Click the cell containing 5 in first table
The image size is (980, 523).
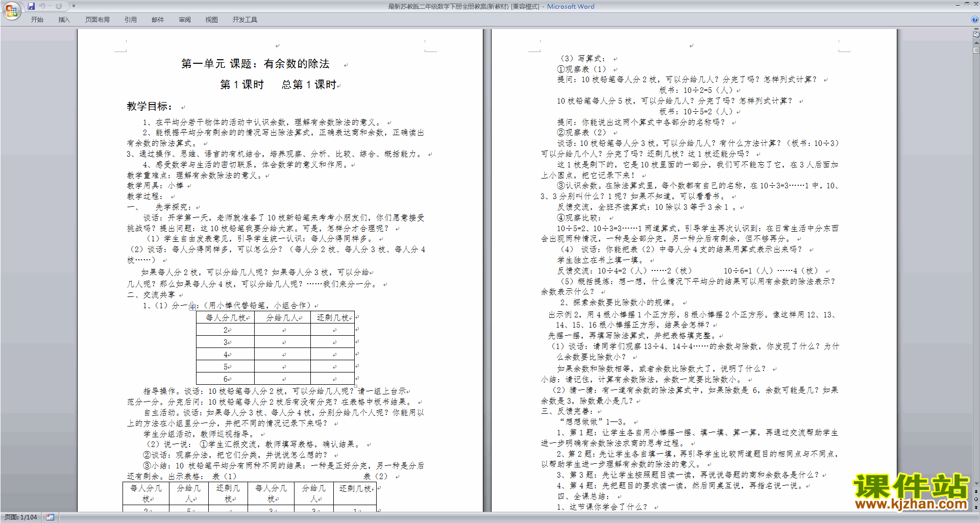click(225, 367)
